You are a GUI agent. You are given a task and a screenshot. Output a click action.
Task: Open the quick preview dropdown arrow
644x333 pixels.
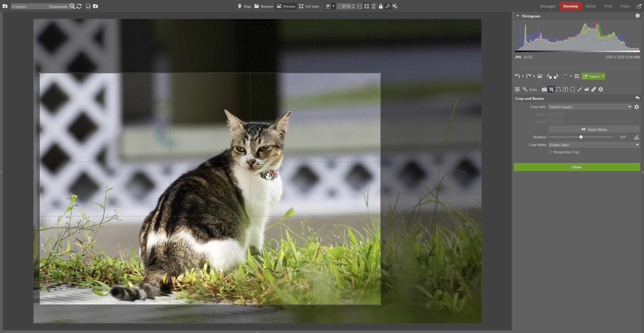(x=333, y=6)
